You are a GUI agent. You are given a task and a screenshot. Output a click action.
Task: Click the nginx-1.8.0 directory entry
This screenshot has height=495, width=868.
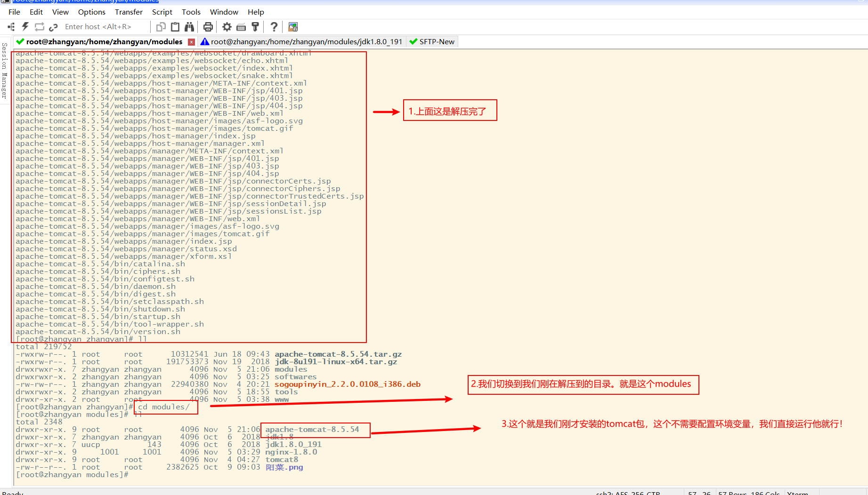[291, 452]
